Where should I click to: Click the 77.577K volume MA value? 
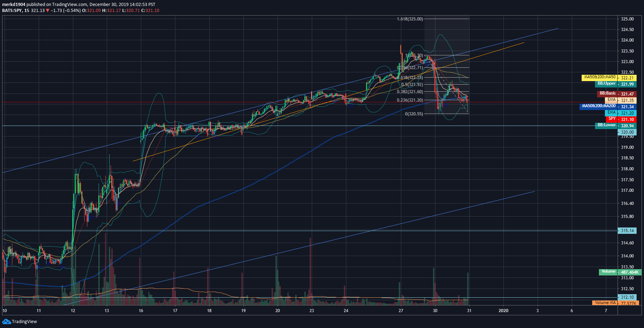pyautogui.click(x=628, y=303)
